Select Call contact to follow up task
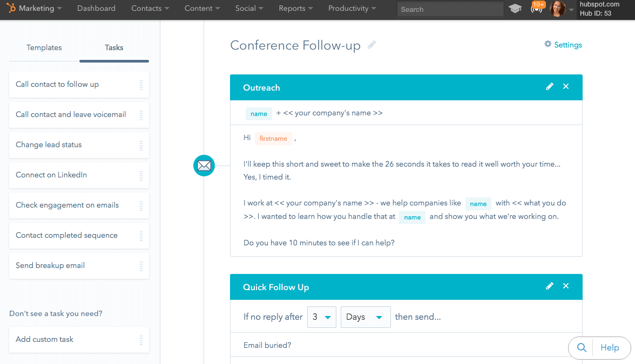Screen dimensions: 635x364 tap(79, 85)
